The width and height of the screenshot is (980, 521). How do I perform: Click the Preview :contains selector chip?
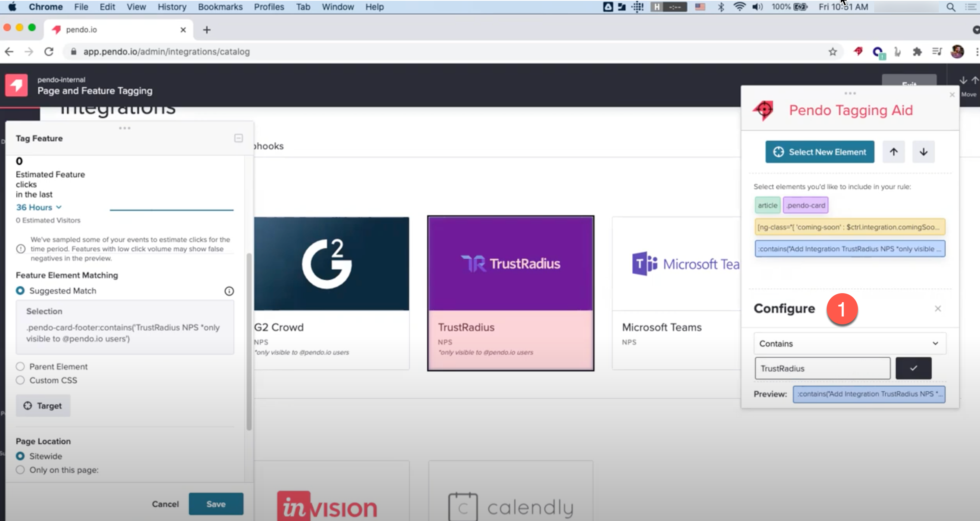pyautogui.click(x=869, y=394)
